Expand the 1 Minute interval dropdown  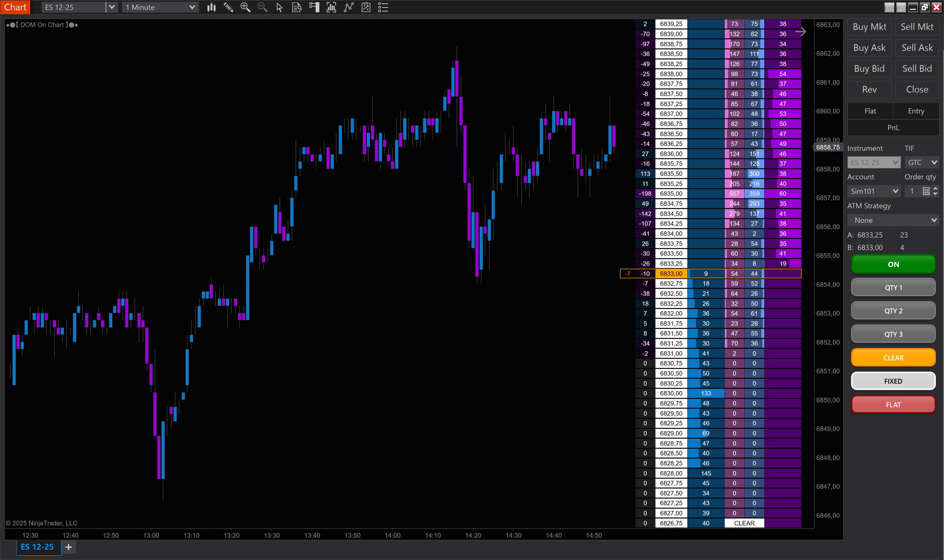[x=160, y=7]
